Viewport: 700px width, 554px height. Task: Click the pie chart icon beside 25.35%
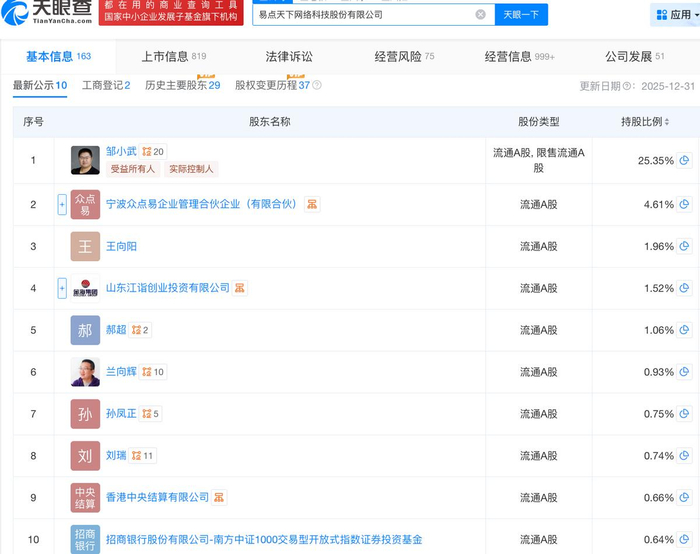point(685,161)
